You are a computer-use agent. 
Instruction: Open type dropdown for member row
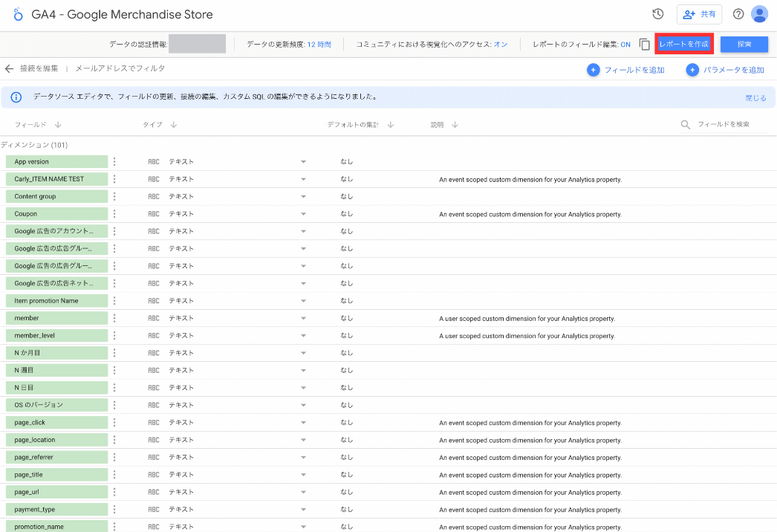pyautogui.click(x=303, y=318)
